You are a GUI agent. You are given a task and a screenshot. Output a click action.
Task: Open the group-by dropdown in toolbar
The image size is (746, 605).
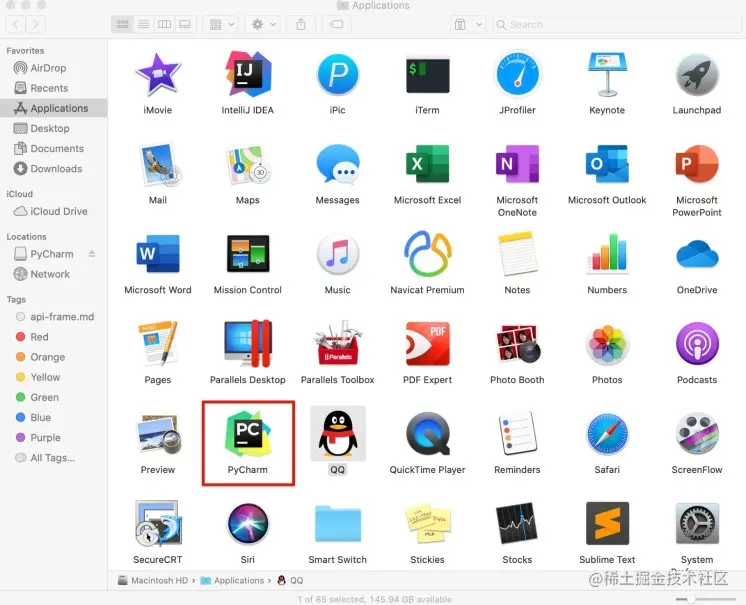pos(221,24)
